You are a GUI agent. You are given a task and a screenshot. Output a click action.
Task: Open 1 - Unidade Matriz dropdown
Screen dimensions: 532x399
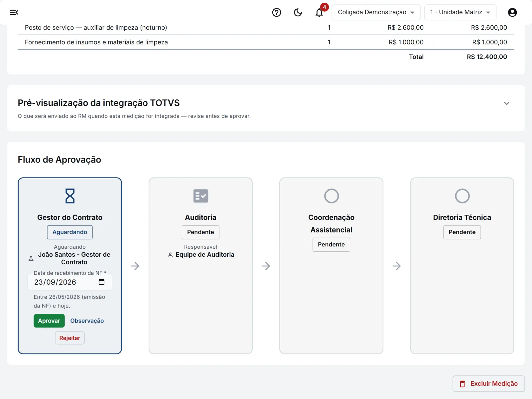click(460, 12)
